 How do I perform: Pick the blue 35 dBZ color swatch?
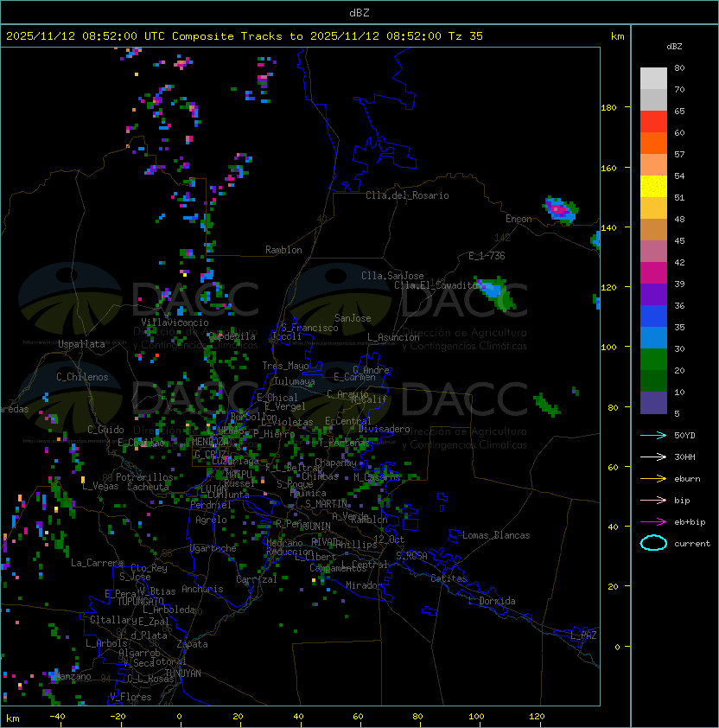tap(653, 316)
